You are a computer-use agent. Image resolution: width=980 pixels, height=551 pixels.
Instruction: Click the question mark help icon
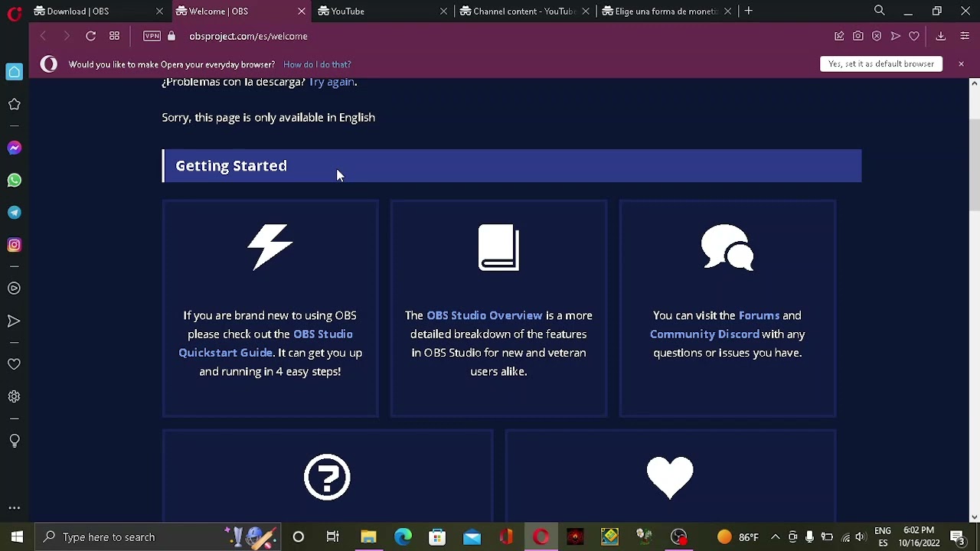[x=327, y=478]
